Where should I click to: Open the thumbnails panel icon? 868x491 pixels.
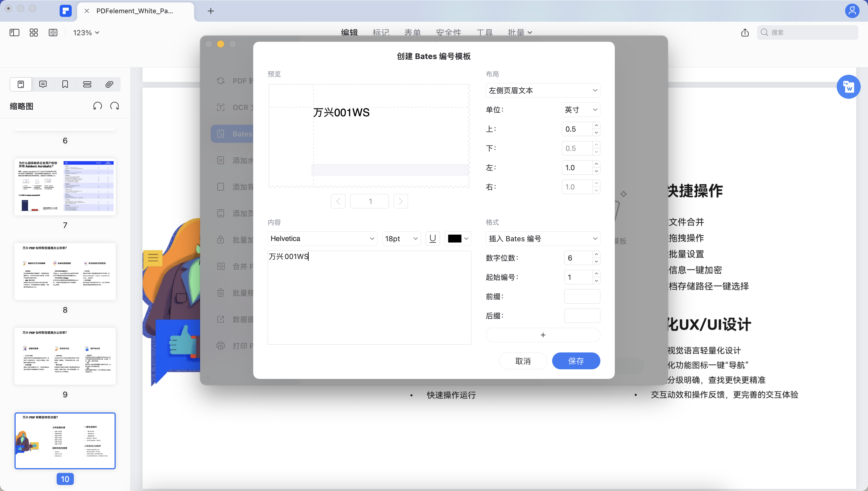pos(20,84)
